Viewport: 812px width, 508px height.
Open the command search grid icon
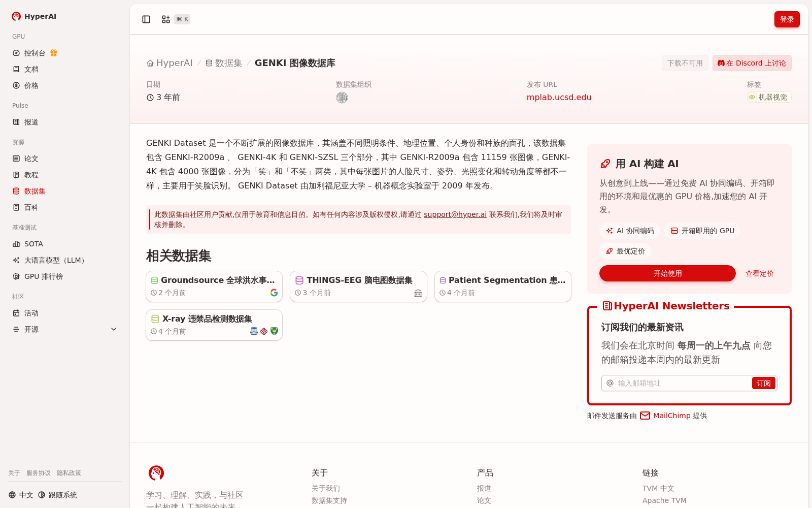(166, 19)
